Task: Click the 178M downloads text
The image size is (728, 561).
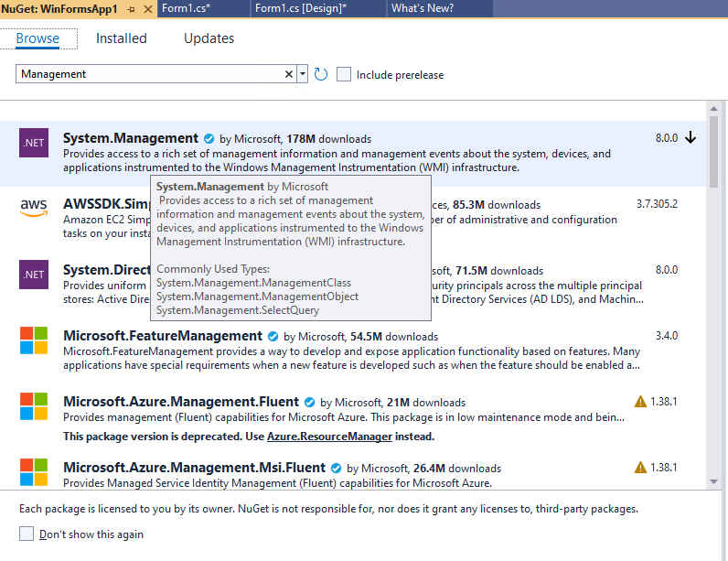Action: 328,139
